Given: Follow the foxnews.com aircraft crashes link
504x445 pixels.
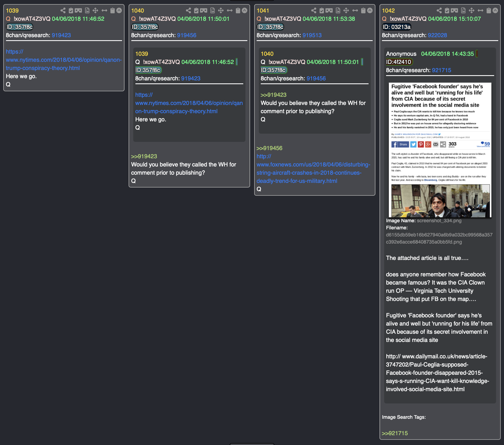Looking at the screenshot, I should click(x=313, y=169).
